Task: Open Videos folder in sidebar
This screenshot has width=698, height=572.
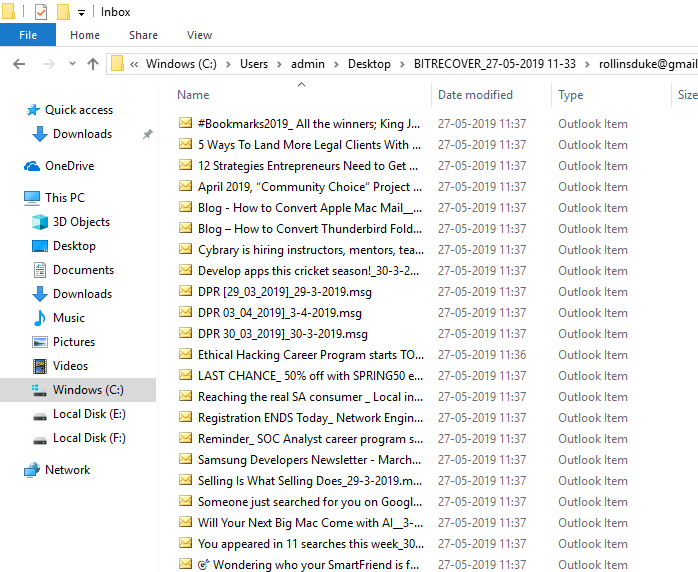Action: coord(70,366)
